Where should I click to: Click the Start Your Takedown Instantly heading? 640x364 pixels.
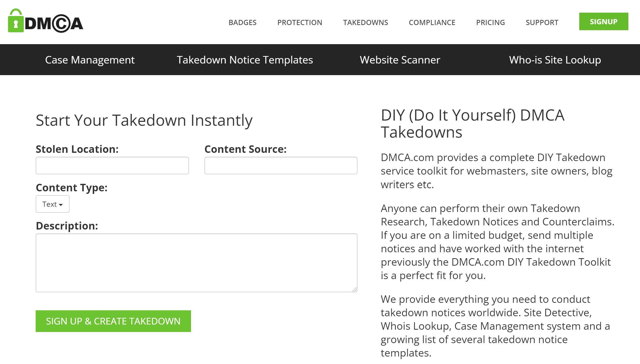click(x=144, y=120)
